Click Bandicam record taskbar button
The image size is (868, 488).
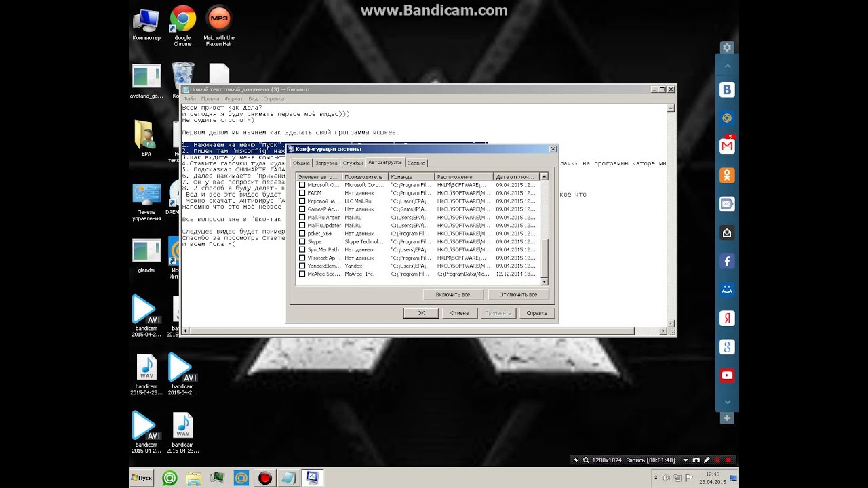pyautogui.click(x=265, y=478)
